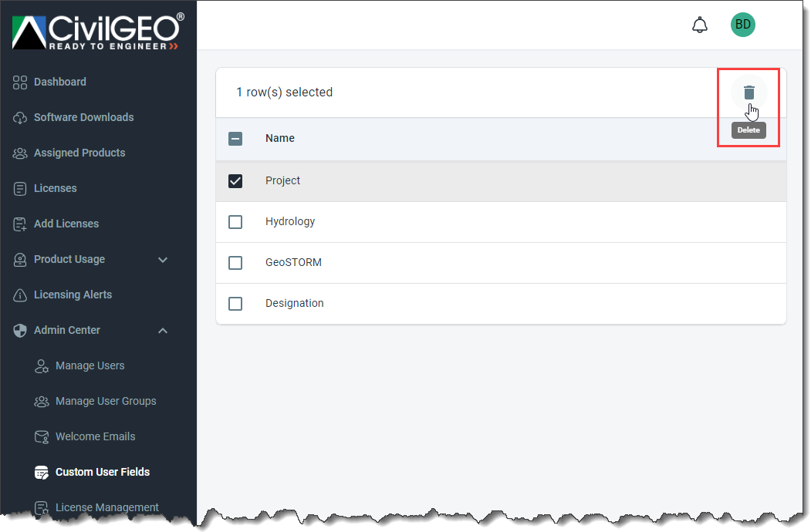Viewport: 811px width, 532px height.
Task: Click the CivilGEO logo
Action: click(98, 32)
